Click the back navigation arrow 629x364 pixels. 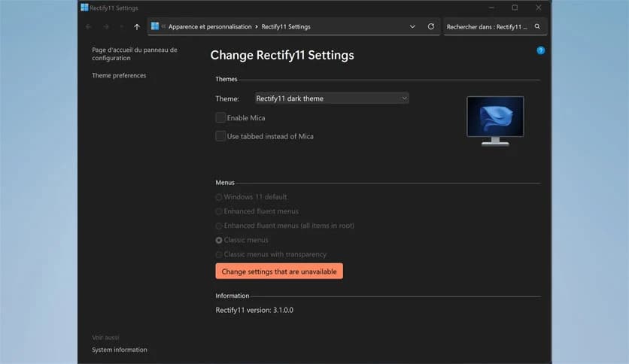click(x=88, y=26)
